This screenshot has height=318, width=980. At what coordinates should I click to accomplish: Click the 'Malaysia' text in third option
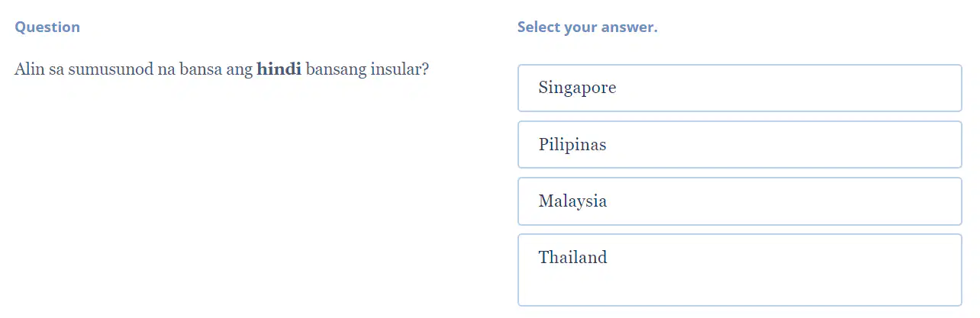coord(572,201)
